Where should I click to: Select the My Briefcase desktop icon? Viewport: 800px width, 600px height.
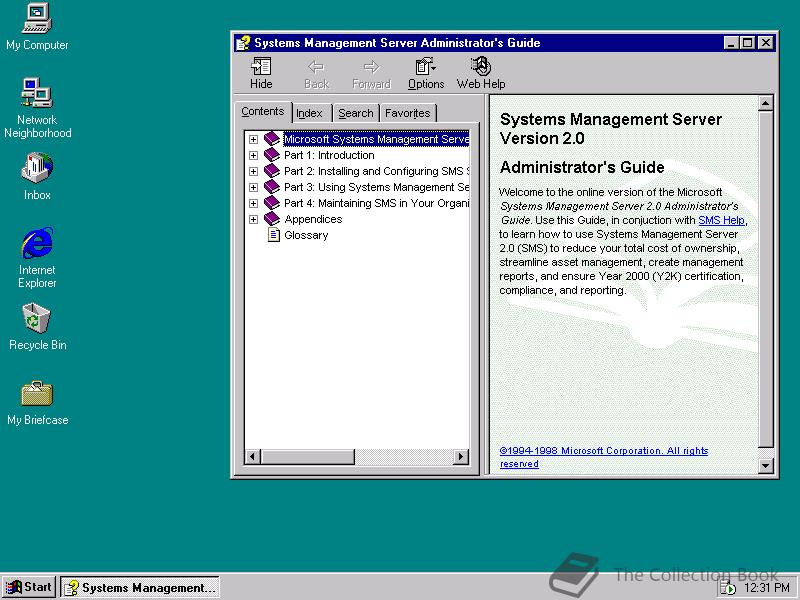click(37, 403)
